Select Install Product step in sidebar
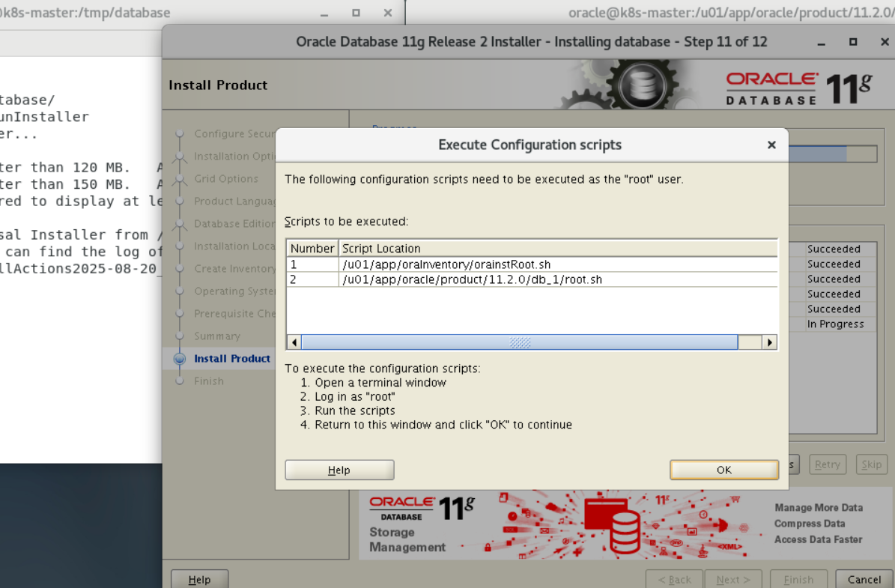 pos(231,359)
